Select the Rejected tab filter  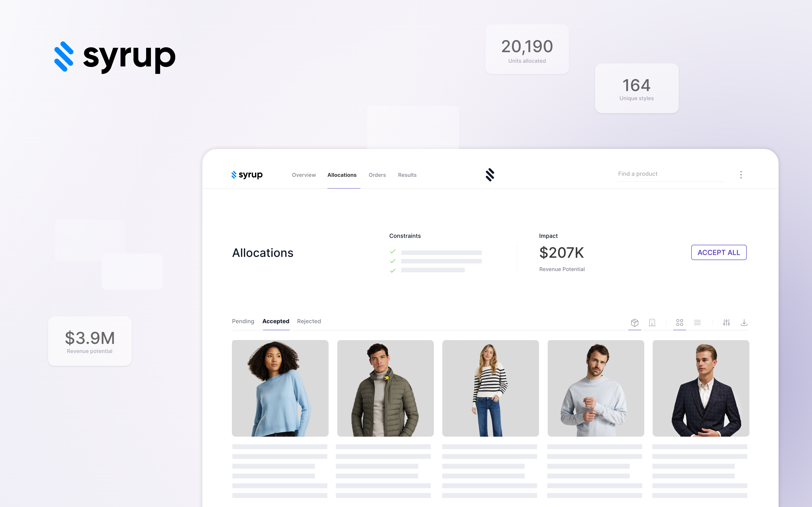coord(309,321)
